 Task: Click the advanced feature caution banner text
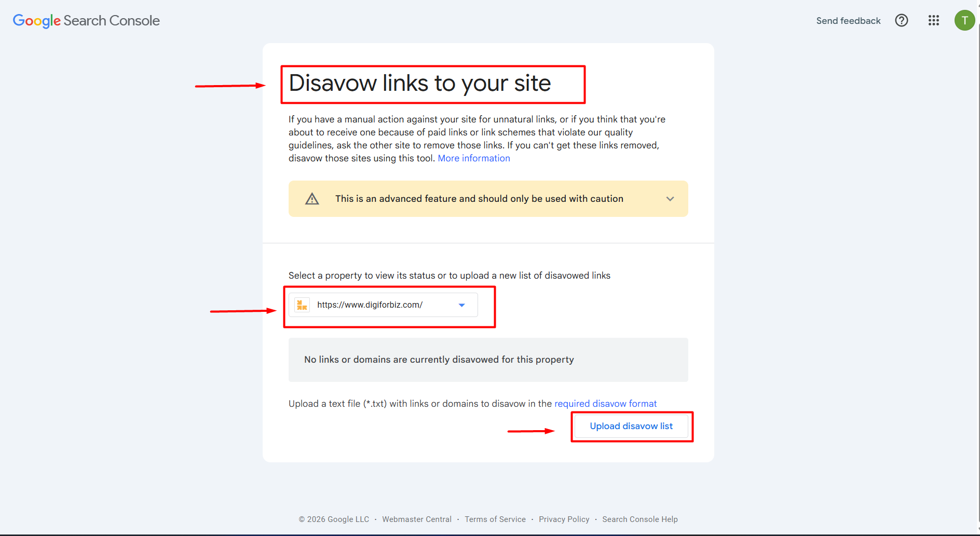pyautogui.click(x=479, y=199)
